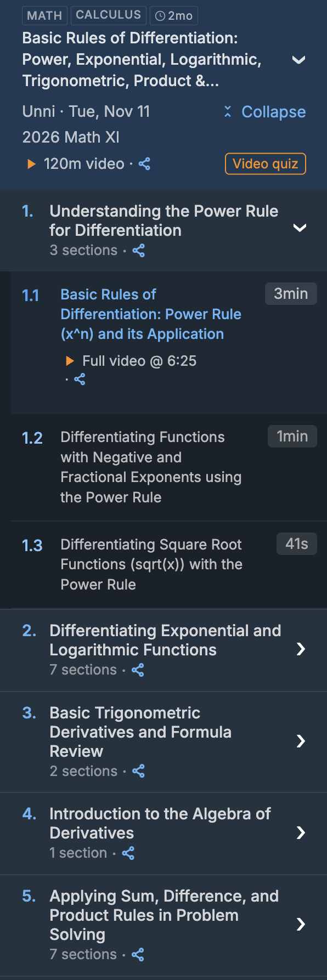This screenshot has height=980, width=327.
Task: Click the share icon next to 120m video
Action: 144,163
